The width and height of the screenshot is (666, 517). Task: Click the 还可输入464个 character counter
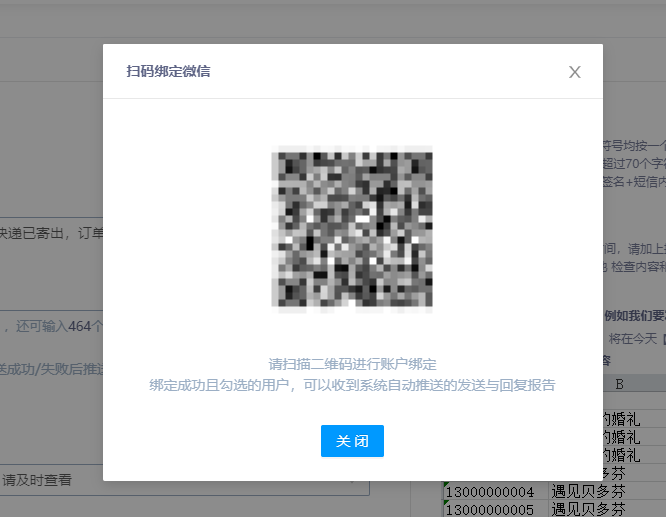[x=60, y=326]
